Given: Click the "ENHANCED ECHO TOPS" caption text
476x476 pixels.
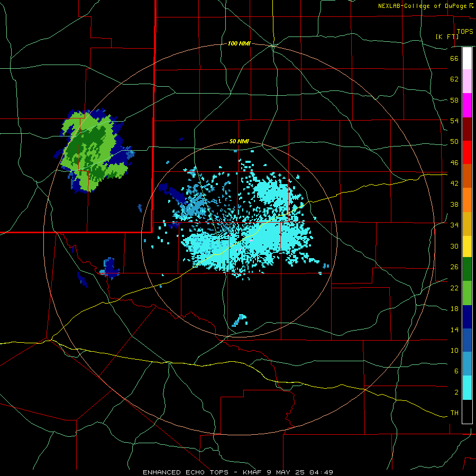Looking at the screenshot, I should pos(186,472).
